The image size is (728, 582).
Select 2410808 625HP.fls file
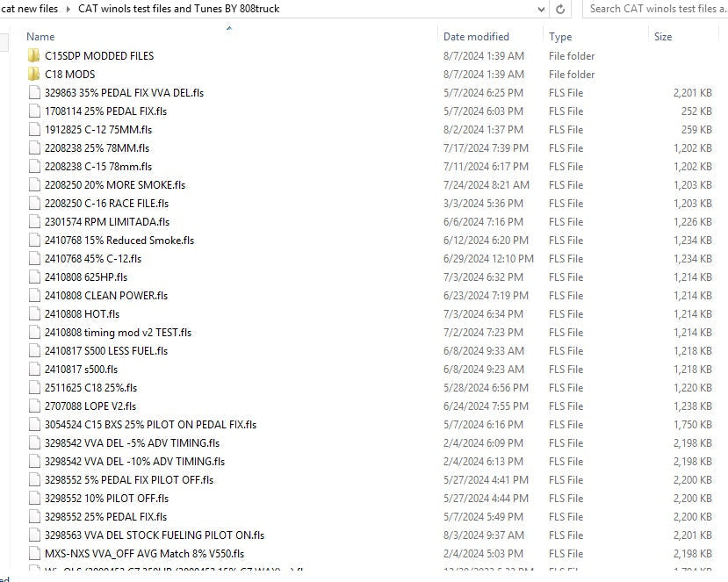pyautogui.click(x=86, y=277)
